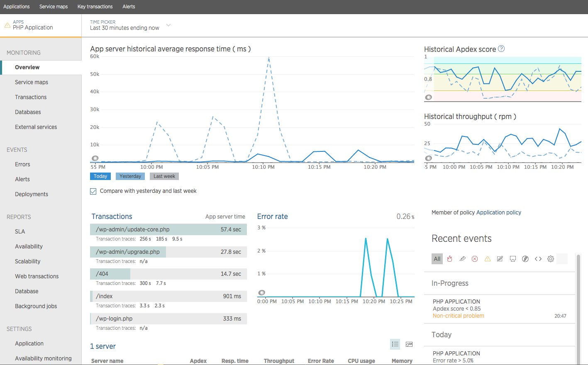Click the gray circle marker on response time chart
The height and width of the screenshot is (365, 588).
pos(95,158)
